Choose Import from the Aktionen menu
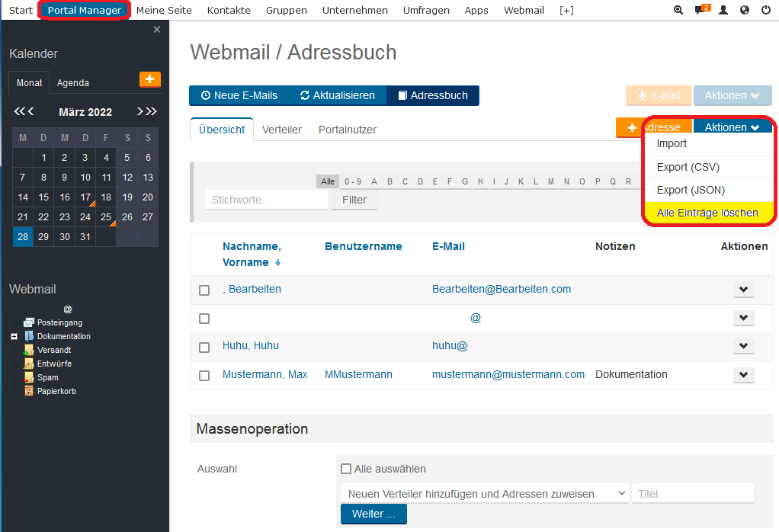Image resolution: width=779 pixels, height=532 pixels. 710,143
